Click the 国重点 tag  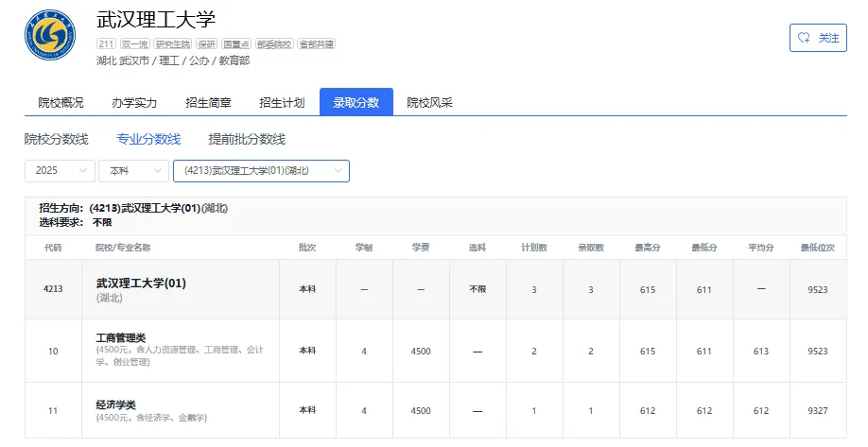[x=236, y=43]
